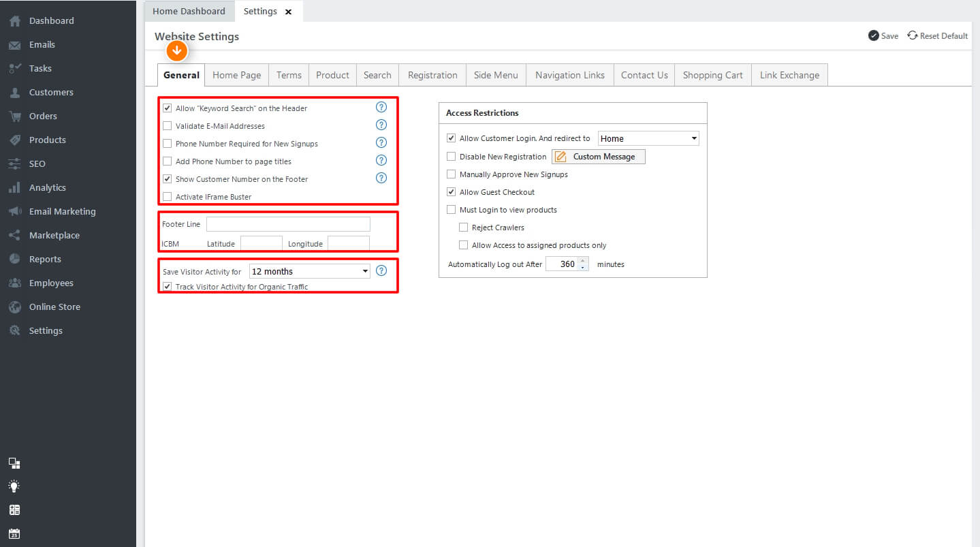The image size is (980, 547).
Task: Open help for Add Phone Number to titles
Action: pos(381,160)
